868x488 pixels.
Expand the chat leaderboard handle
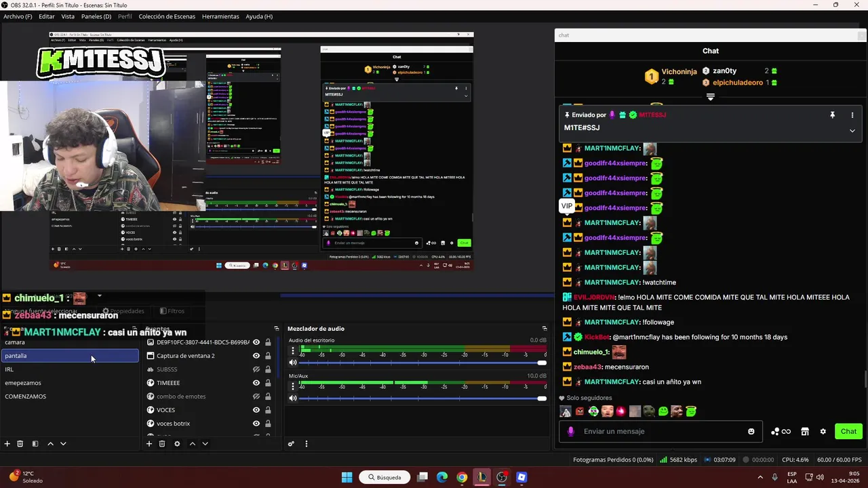tap(711, 98)
